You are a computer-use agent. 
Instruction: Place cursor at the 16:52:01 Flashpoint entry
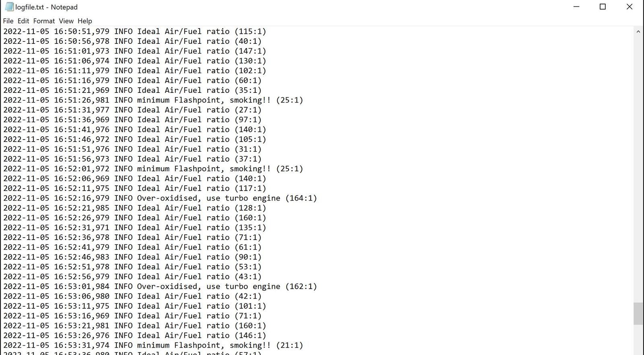pos(153,168)
